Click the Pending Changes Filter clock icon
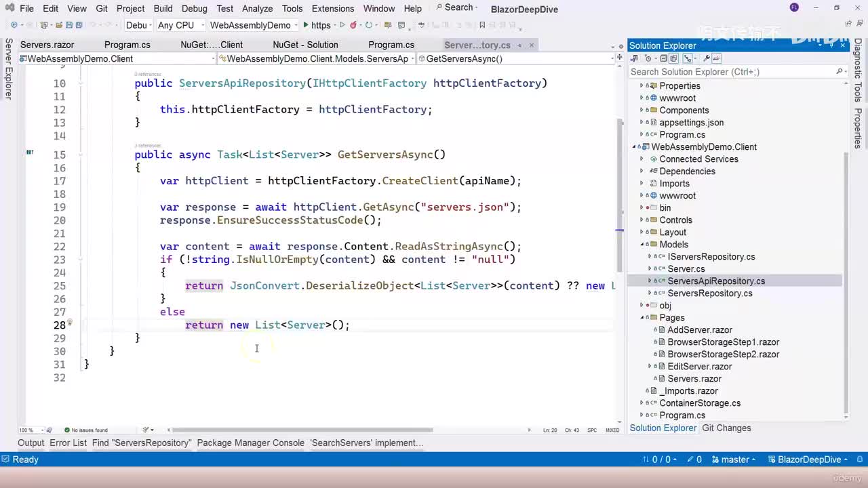The width and height of the screenshot is (868, 488). tap(648, 58)
